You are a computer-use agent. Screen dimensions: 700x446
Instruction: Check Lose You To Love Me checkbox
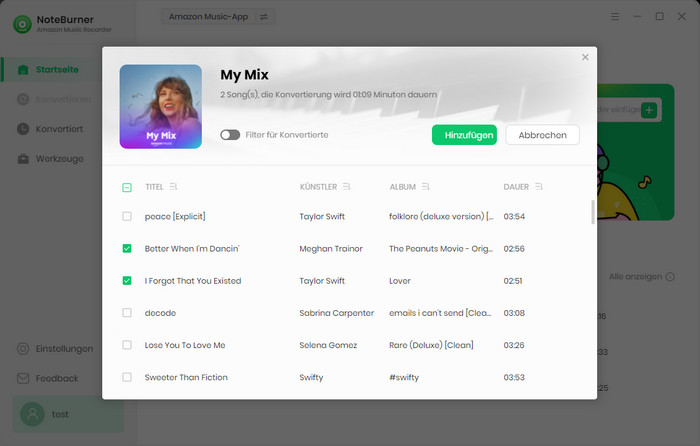[127, 345]
